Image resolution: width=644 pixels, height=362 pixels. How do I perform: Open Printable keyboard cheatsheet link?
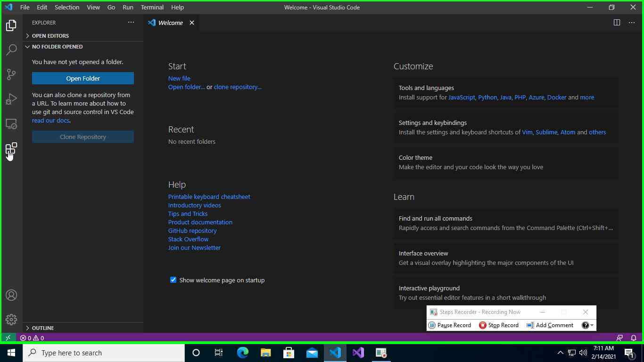click(x=209, y=197)
